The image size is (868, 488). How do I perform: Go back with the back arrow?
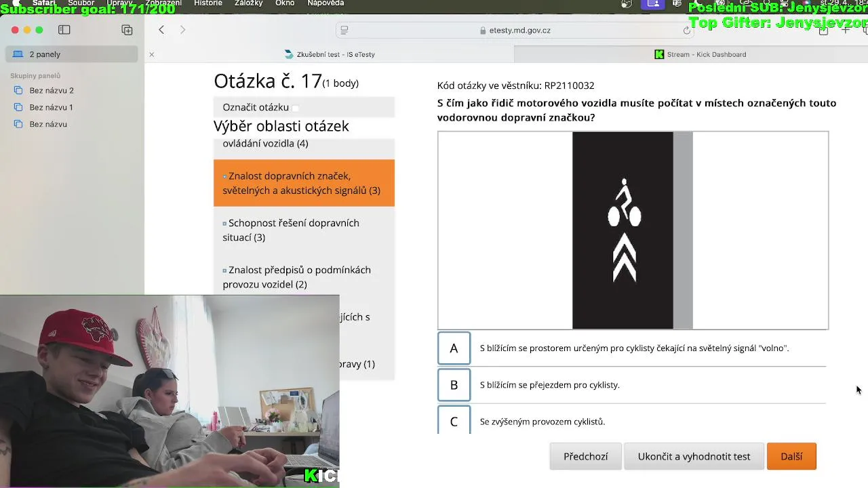tap(161, 30)
